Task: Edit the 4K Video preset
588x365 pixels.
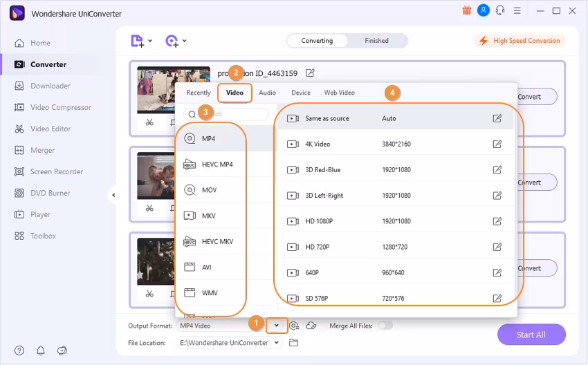Action: (497, 144)
